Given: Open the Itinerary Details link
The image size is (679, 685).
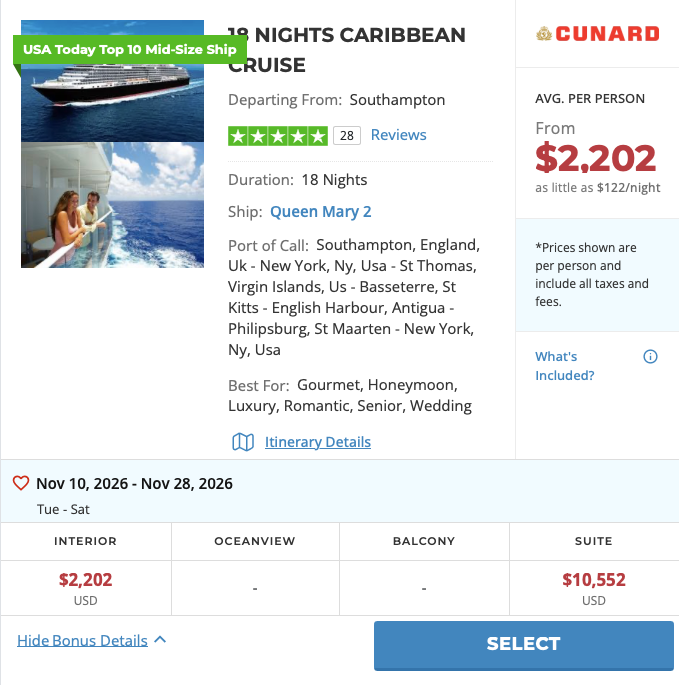Looking at the screenshot, I should coord(317,442).
